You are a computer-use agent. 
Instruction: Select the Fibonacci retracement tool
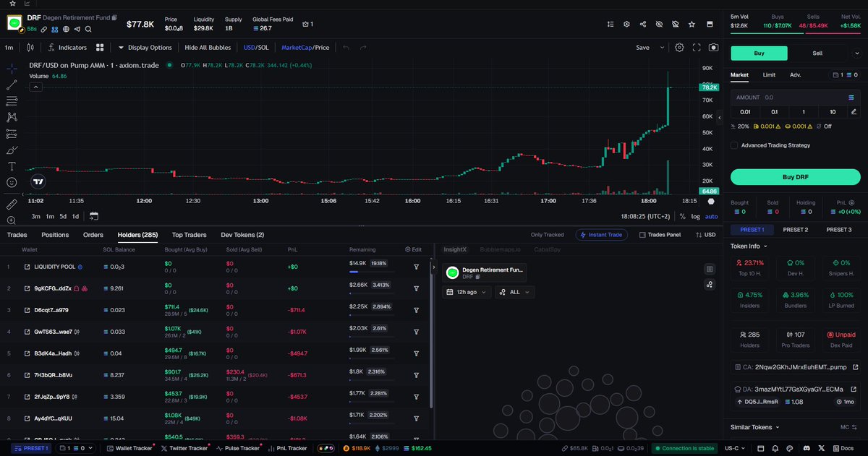point(12,101)
